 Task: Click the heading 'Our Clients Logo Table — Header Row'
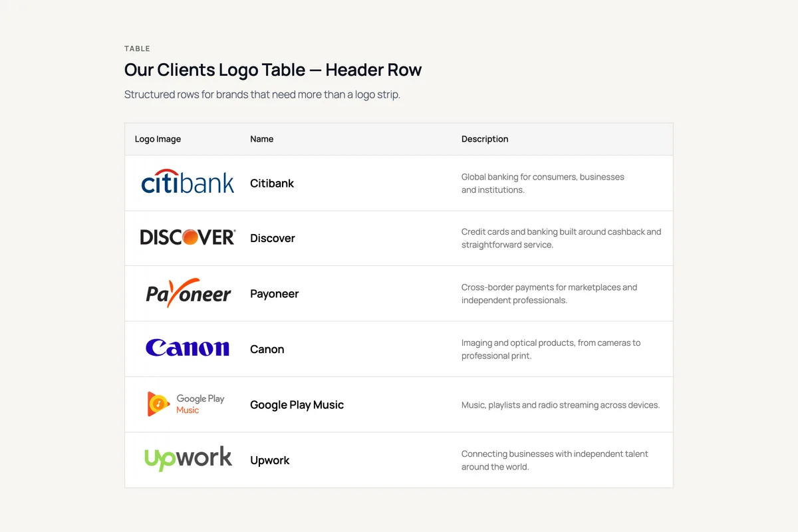pos(273,70)
